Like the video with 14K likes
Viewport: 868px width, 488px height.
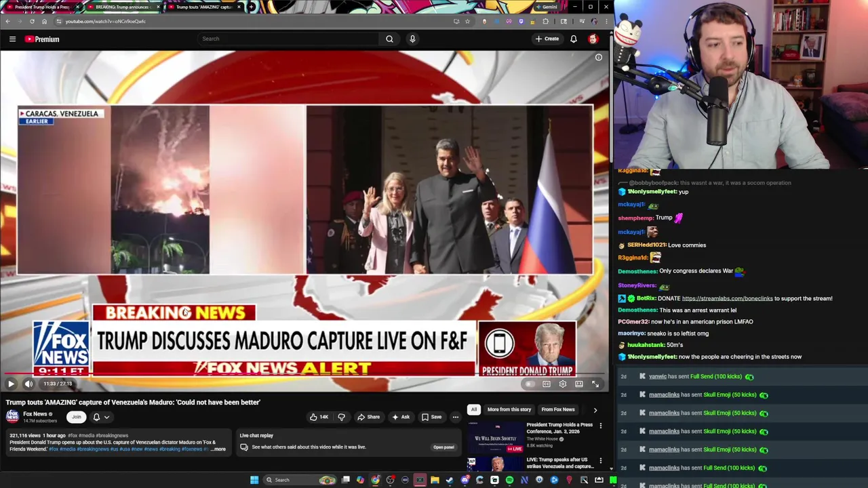point(319,417)
